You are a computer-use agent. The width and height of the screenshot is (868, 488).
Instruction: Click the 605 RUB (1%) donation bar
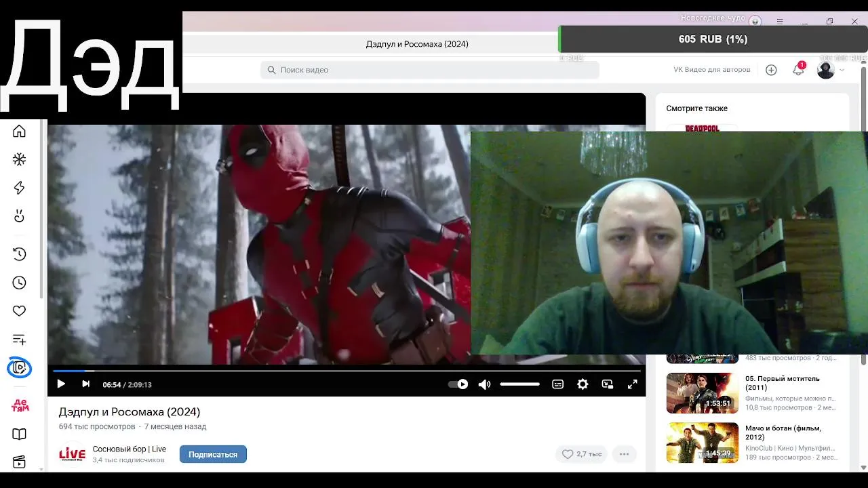[x=713, y=39]
